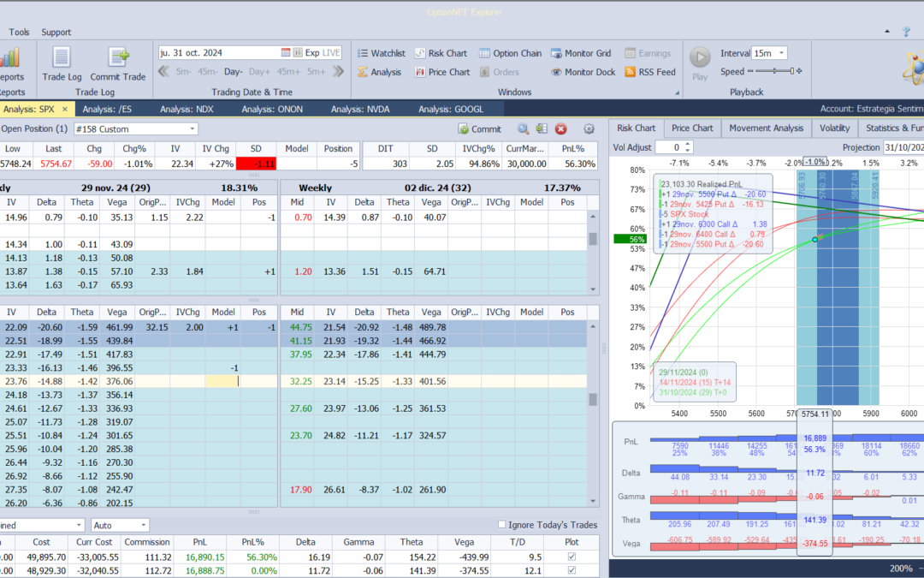Open the Trade Log

pos(61,63)
